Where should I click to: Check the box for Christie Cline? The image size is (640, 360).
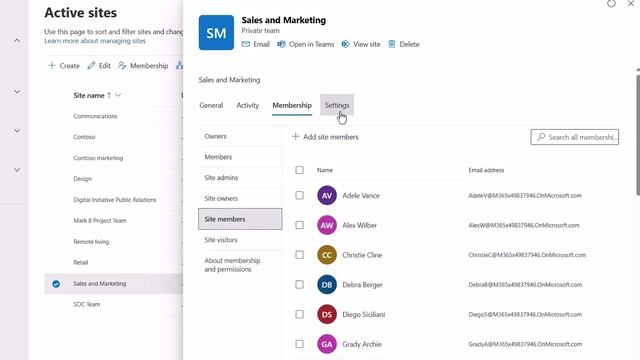300,255
